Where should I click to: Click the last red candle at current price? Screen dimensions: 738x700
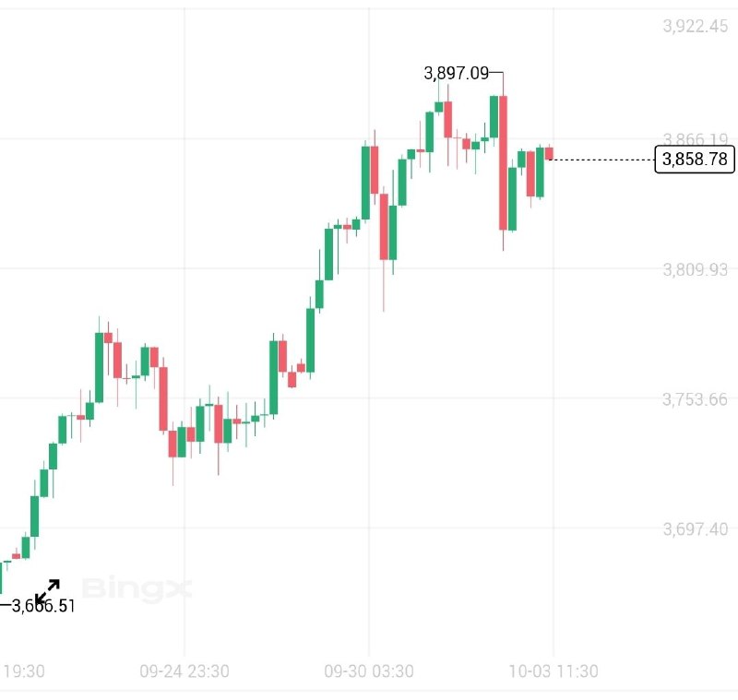(x=549, y=152)
